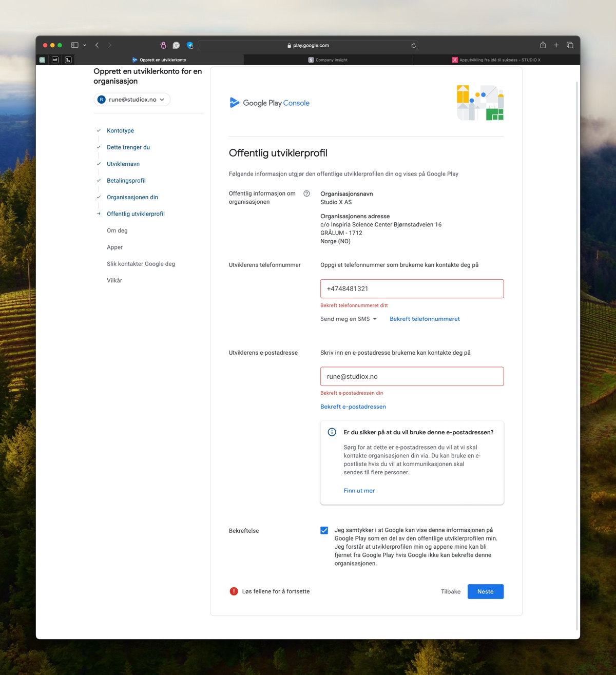Open the rune@studiox.no account dropdown
The height and width of the screenshot is (675, 616).
pyautogui.click(x=132, y=100)
